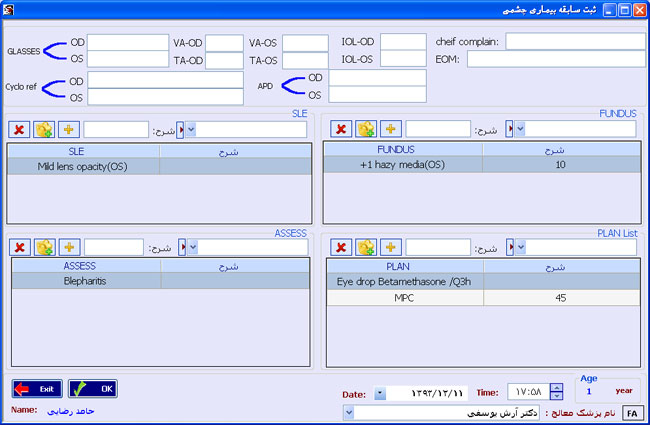
Task: Focus the VA-OS field
Action: point(306,43)
